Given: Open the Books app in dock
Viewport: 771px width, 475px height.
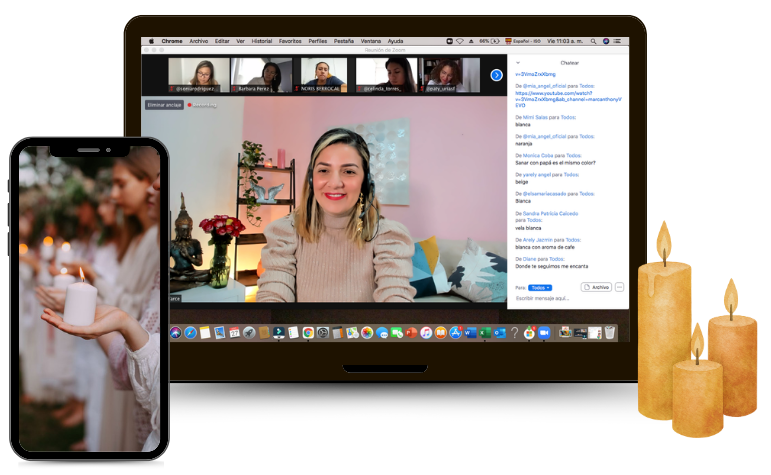Looking at the screenshot, I should pyautogui.click(x=441, y=333).
